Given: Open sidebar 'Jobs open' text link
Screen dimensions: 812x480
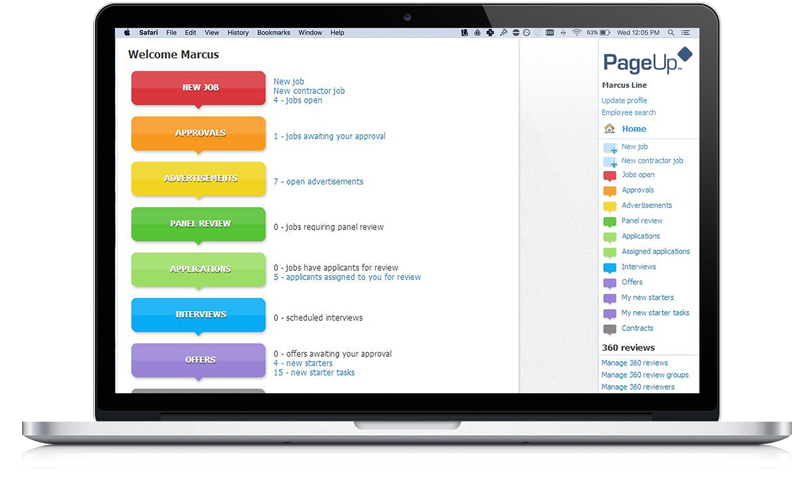Looking at the screenshot, I should [638, 174].
